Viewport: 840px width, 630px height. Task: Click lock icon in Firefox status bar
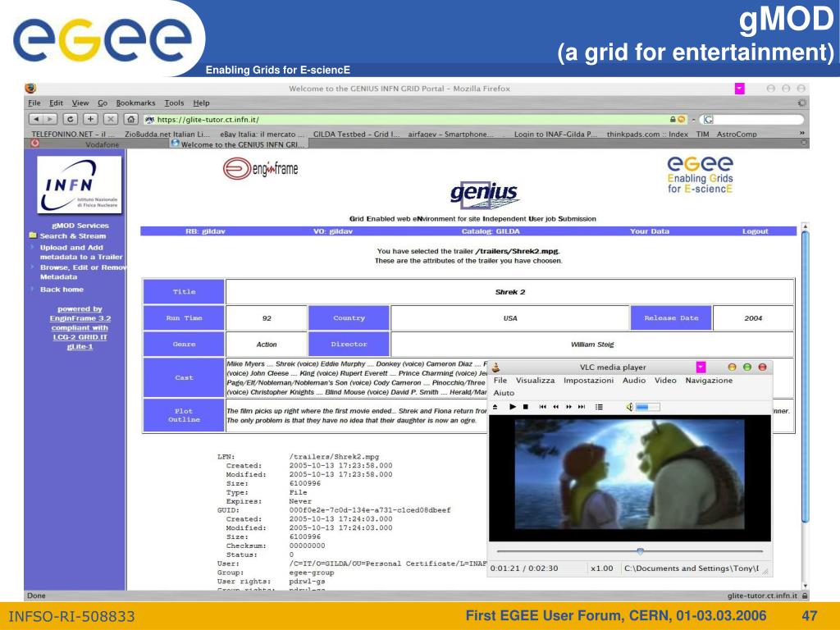(805, 596)
